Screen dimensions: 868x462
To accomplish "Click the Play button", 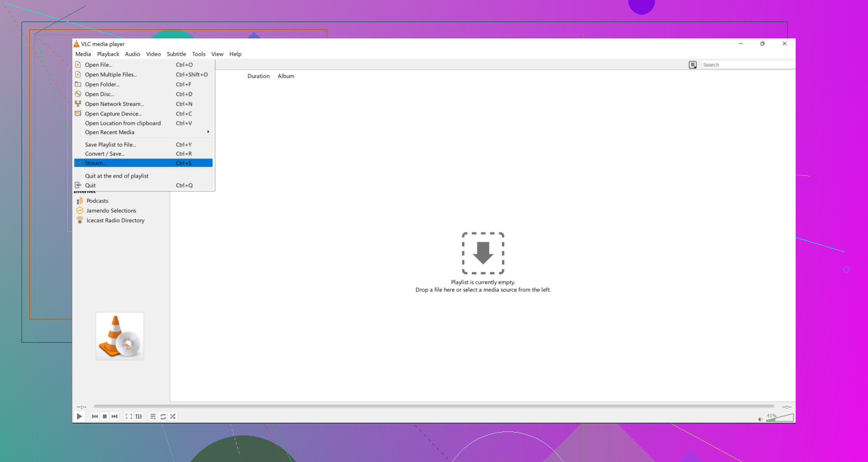I will pos(80,416).
